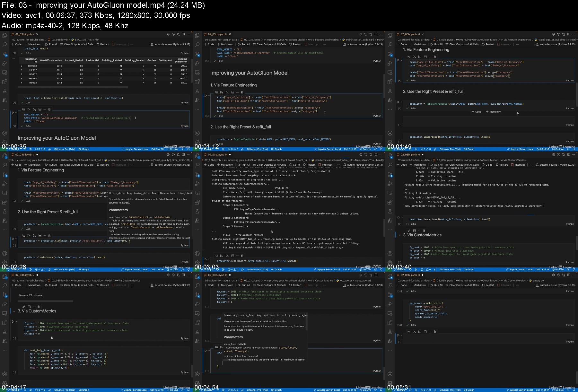Click GitLens+ Pro (Trial) in 00:03:03 frame status bar

tap(257, 270)
